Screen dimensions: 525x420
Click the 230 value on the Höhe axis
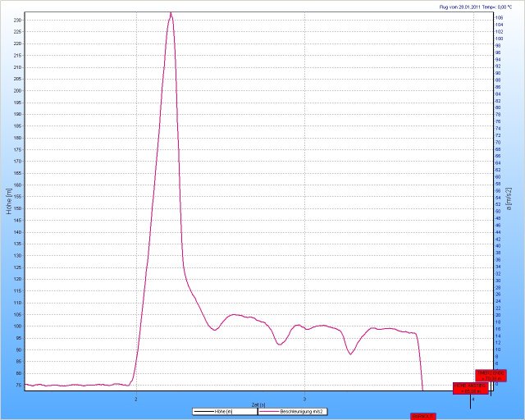(x=17, y=20)
